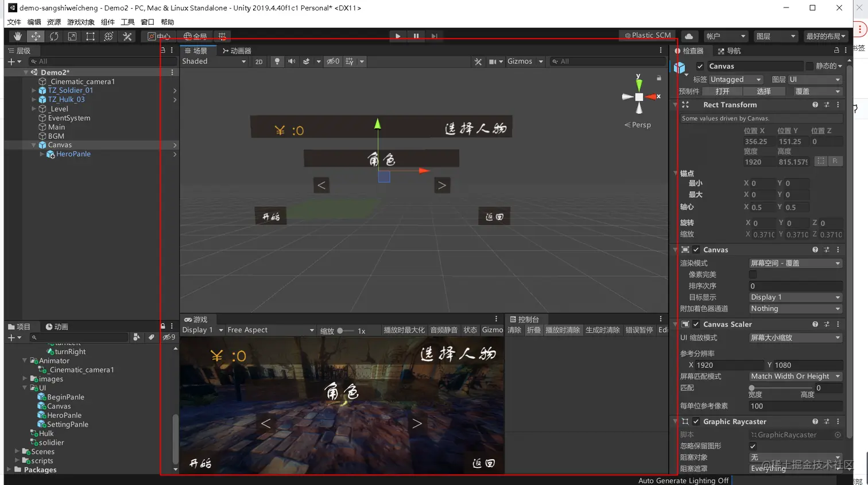Open the Shaded draw mode dropdown
The image size is (868, 485).
pos(214,61)
